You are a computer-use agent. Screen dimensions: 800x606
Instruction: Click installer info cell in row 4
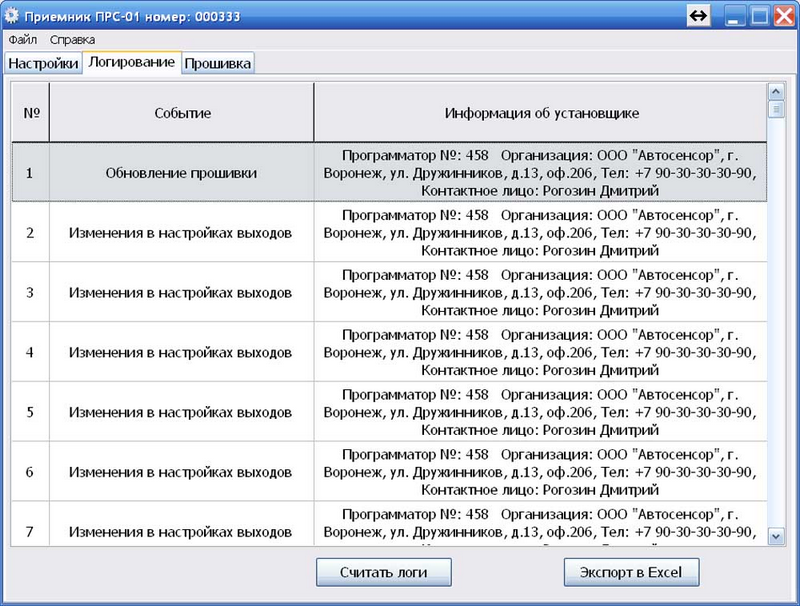(541, 352)
